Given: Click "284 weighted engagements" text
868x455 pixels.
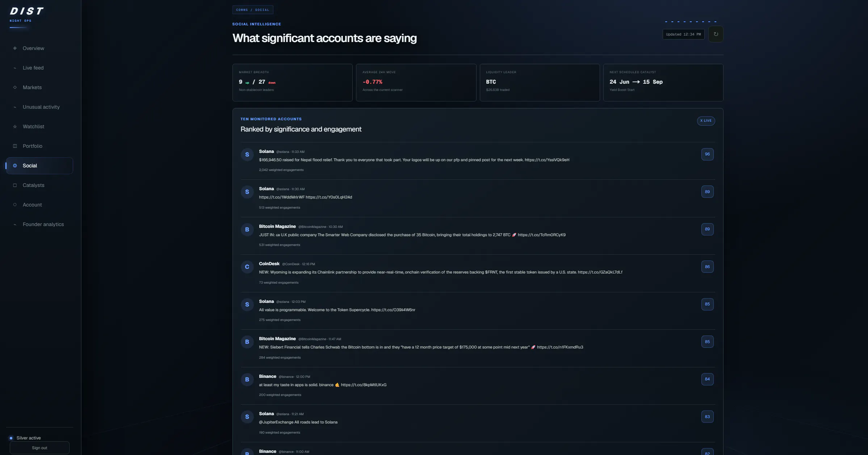Looking at the screenshot, I should pos(280,358).
